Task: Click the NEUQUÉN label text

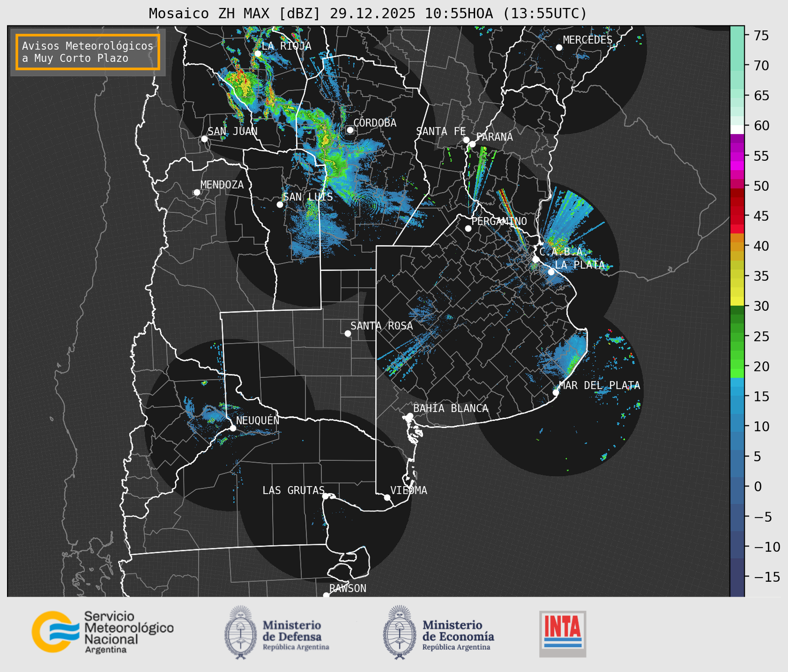Action: click(x=258, y=420)
